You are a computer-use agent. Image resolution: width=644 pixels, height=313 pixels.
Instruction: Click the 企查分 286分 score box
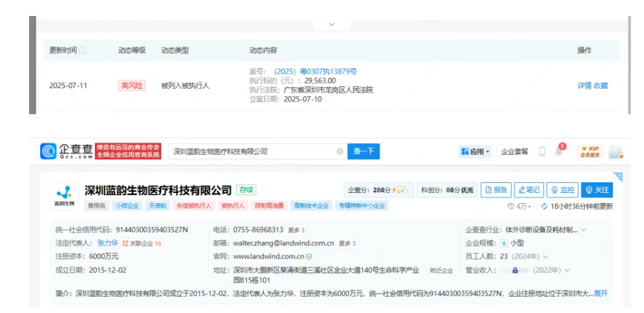pyautogui.click(x=378, y=191)
